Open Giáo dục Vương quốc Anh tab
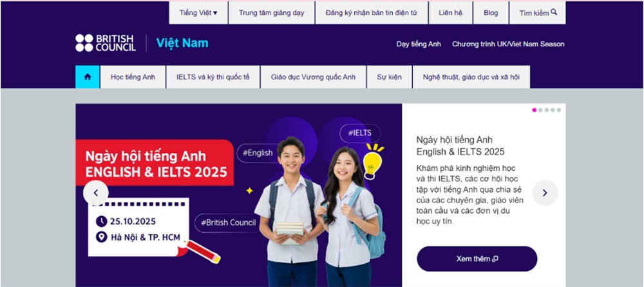Image resolution: width=644 pixels, height=287 pixels. point(314,77)
